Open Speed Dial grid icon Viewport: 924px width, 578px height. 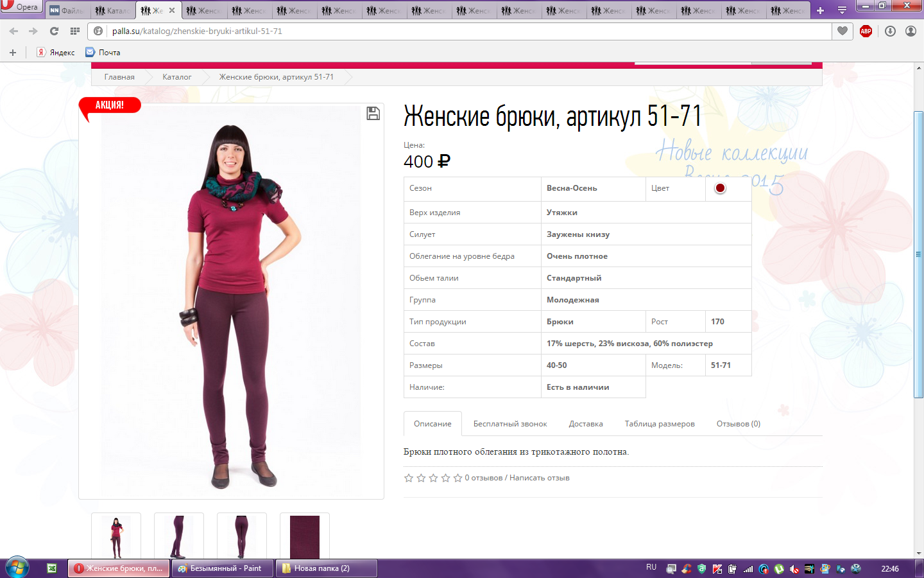[x=75, y=31]
